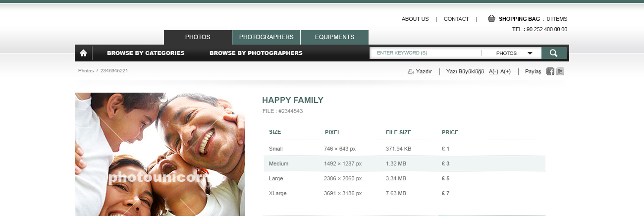The image size is (644, 216).
Task: Switch to the PHOTOS tab
Action: click(198, 37)
